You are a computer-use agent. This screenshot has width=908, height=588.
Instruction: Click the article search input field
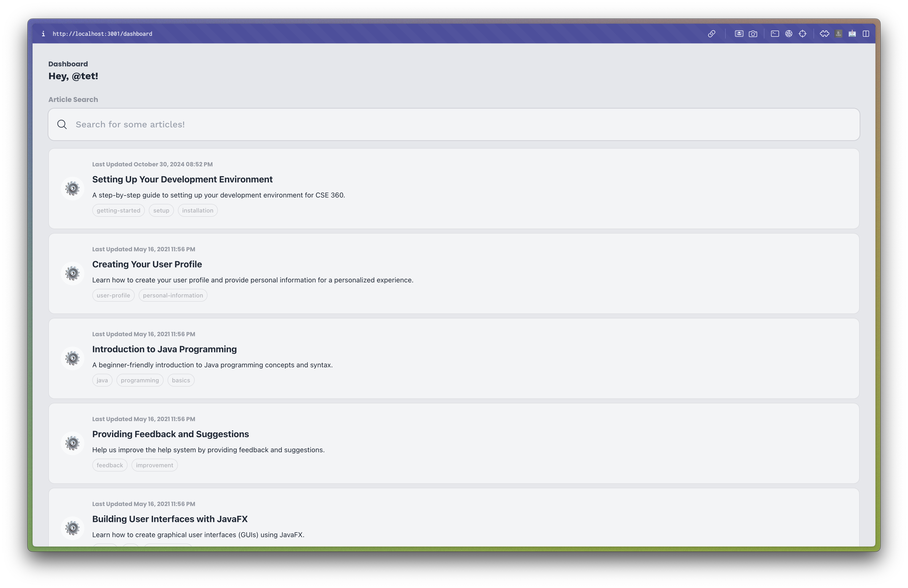pos(454,124)
